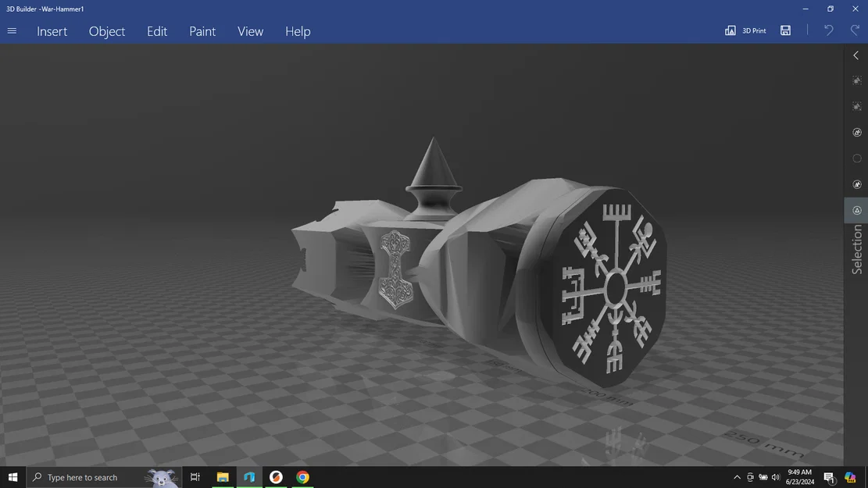Click the select-all icon in the Selection sidebar
This screenshot has width=868, height=488.
[x=856, y=80]
